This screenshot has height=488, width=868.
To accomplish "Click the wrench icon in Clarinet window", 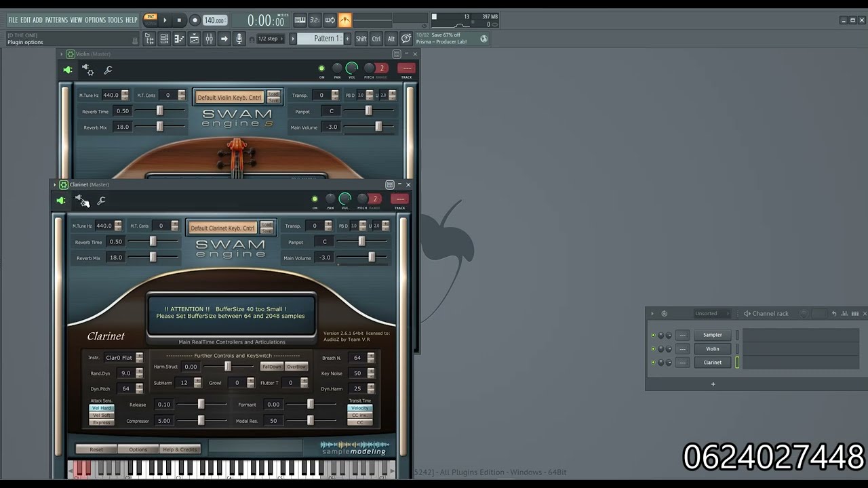I will coord(101,201).
